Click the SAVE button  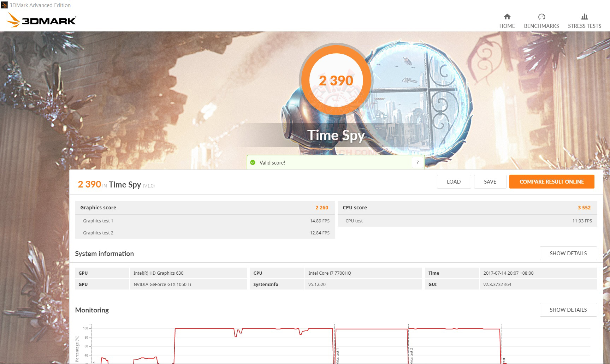pos(490,181)
